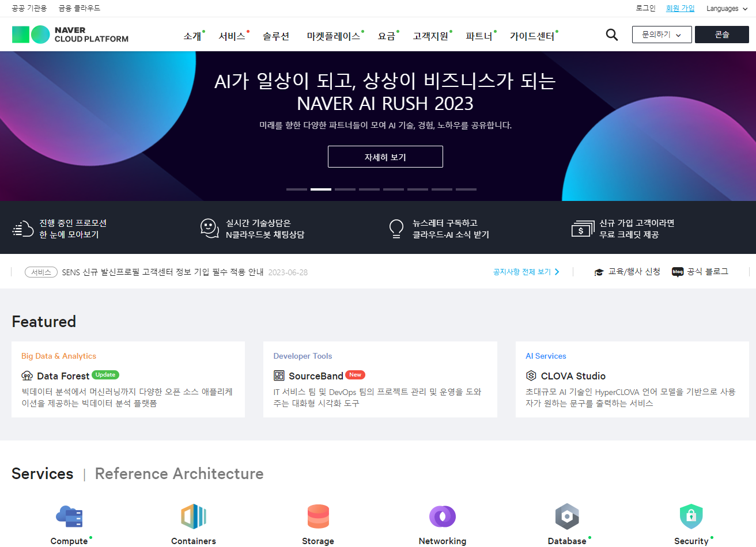
Task: Open the 가이드센터 menu
Action: point(532,36)
